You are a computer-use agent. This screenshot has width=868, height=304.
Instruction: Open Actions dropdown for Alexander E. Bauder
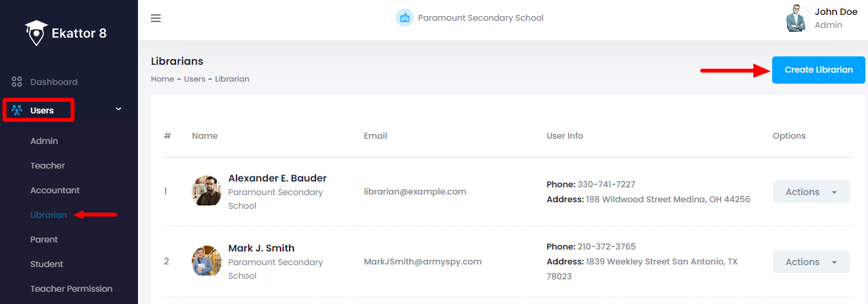[811, 192]
